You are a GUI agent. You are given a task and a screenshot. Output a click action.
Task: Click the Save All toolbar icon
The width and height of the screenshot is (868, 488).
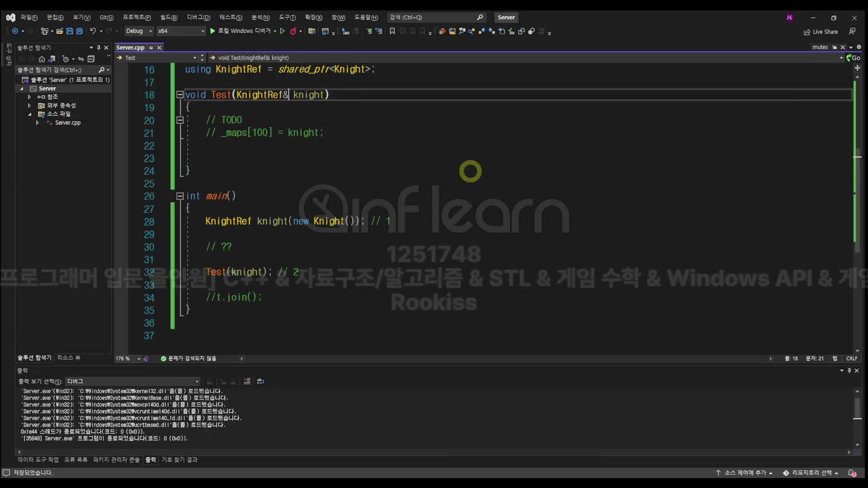coord(80,31)
